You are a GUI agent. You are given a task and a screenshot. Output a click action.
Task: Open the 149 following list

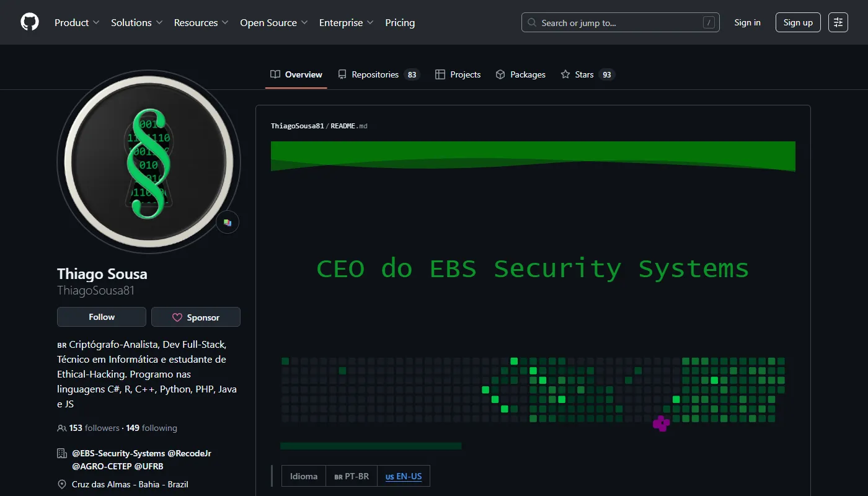[x=151, y=428]
